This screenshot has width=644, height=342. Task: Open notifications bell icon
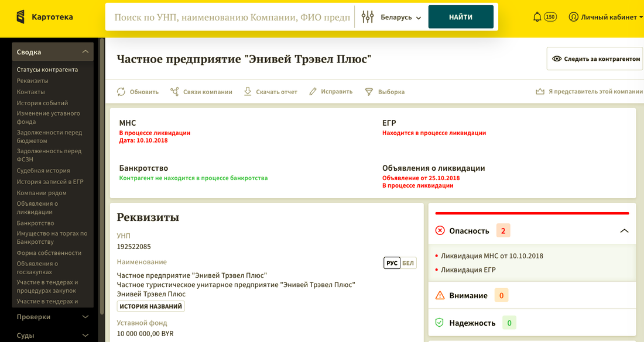pyautogui.click(x=537, y=17)
